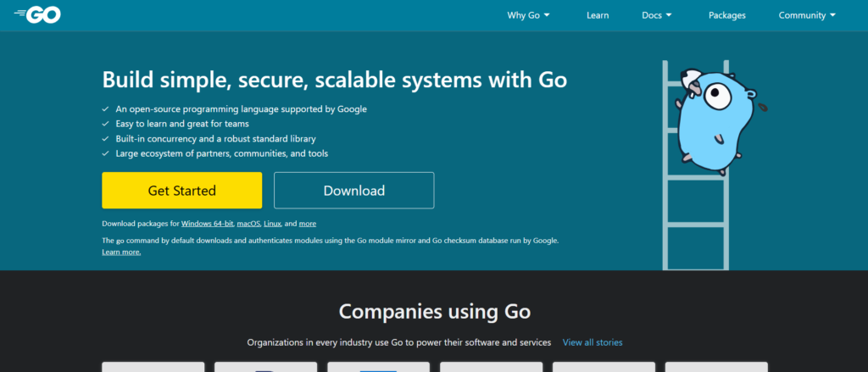Open the 'more' downloads link
Image resolution: width=868 pixels, height=372 pixels.
click(308, 224)
